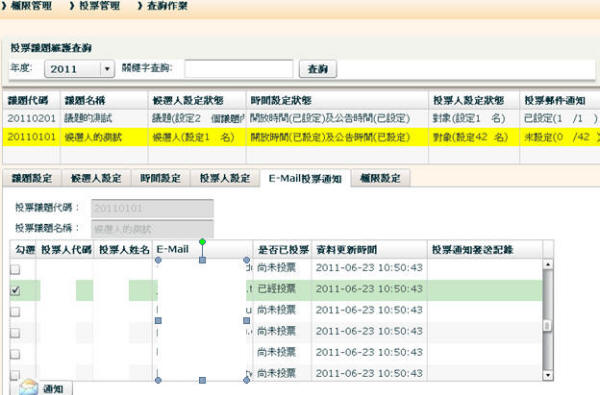The height and width of the screenshot is (395, 600).
Task: Open the 時間設定 tab
Action: click(x=160, y=178)
